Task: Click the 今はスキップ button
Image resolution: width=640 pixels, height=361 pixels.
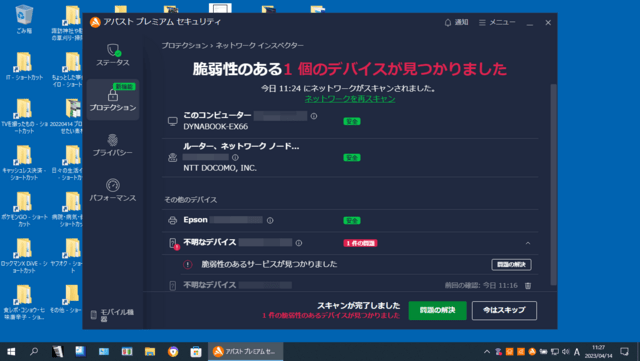Action: 504,310
